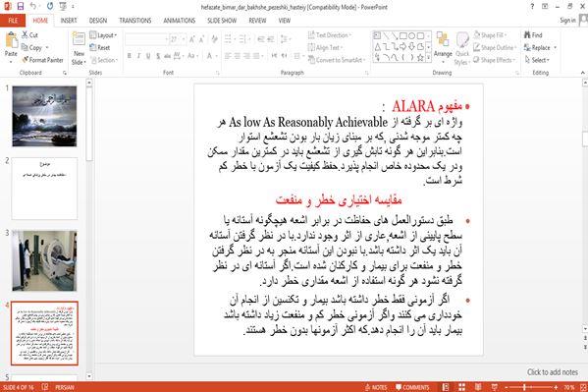Switch to the INSERT tab
This screenshot has width=588, height=392.
[69, 21]
